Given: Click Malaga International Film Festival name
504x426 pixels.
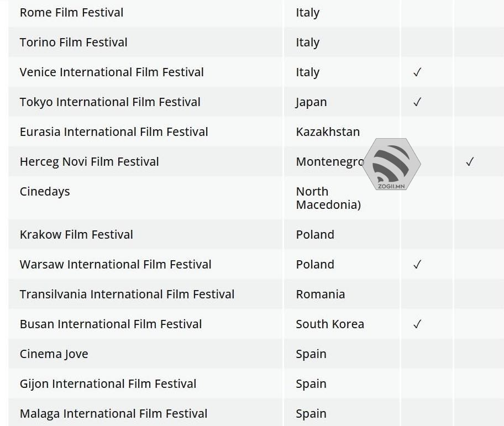Looking at the screenshot, I should [113, 414].
